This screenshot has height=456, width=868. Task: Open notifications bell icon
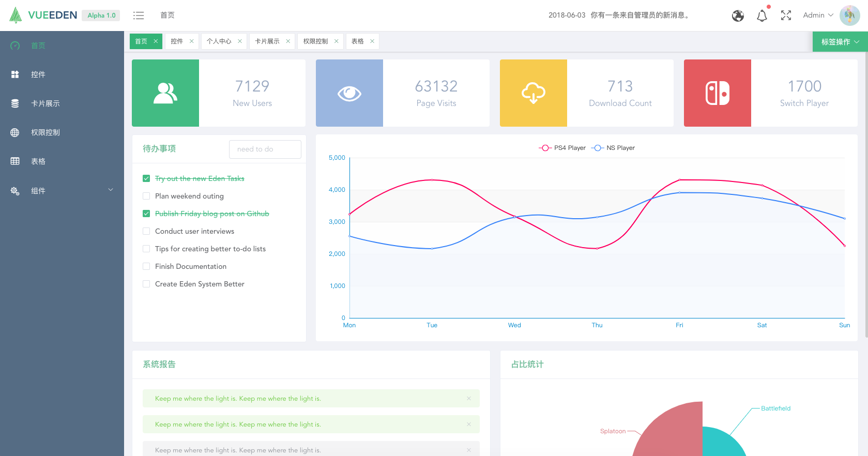point(762,16)
